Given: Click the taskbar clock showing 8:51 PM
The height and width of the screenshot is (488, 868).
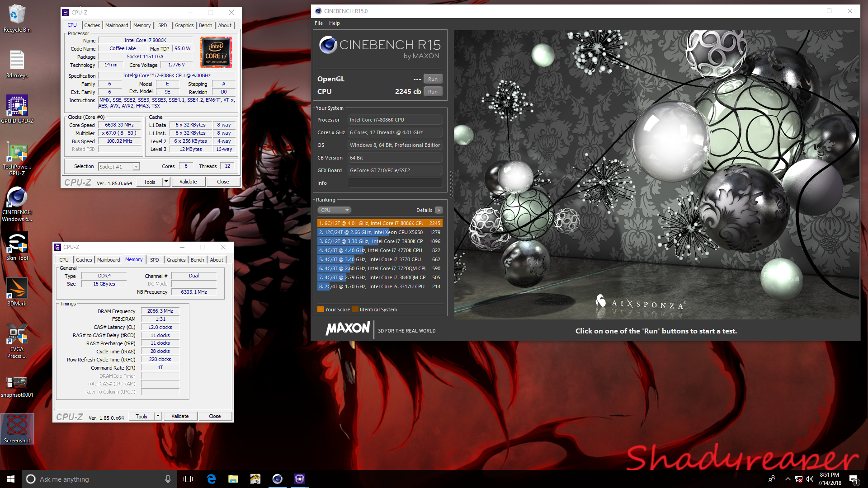Looking at the screenshot, I should [x=830, y=479].
